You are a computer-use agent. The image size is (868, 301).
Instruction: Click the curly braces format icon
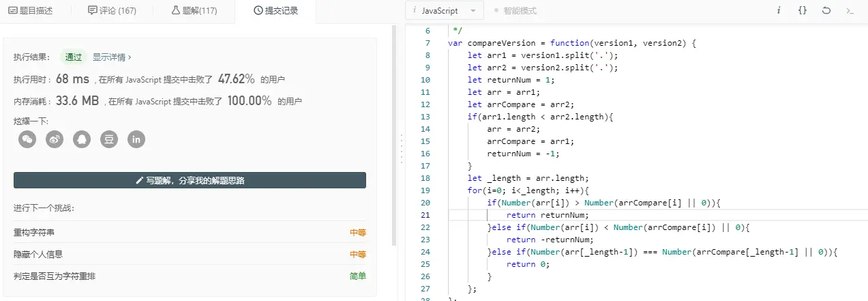pos(803,10)
